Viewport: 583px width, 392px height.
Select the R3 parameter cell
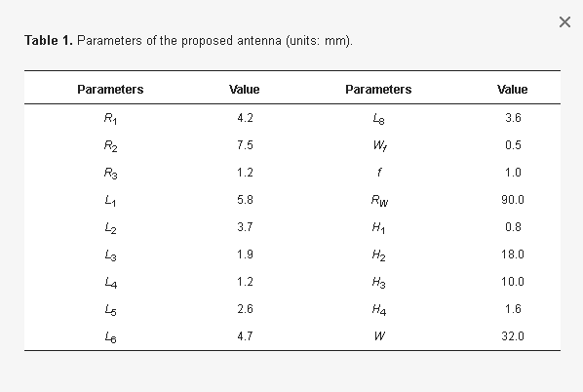[x=110, y=174]
